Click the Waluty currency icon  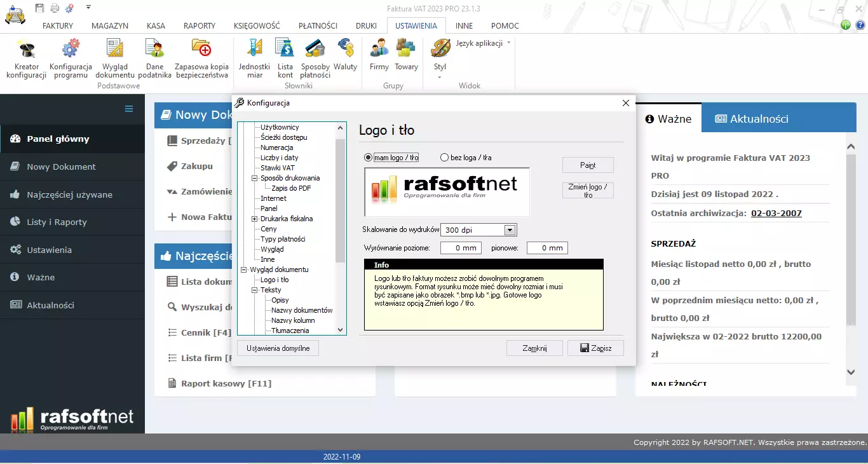tap(346, 50)
